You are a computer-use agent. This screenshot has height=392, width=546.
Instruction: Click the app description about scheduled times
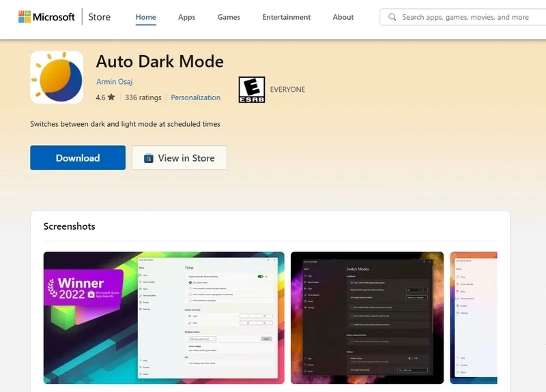point(125,124)
